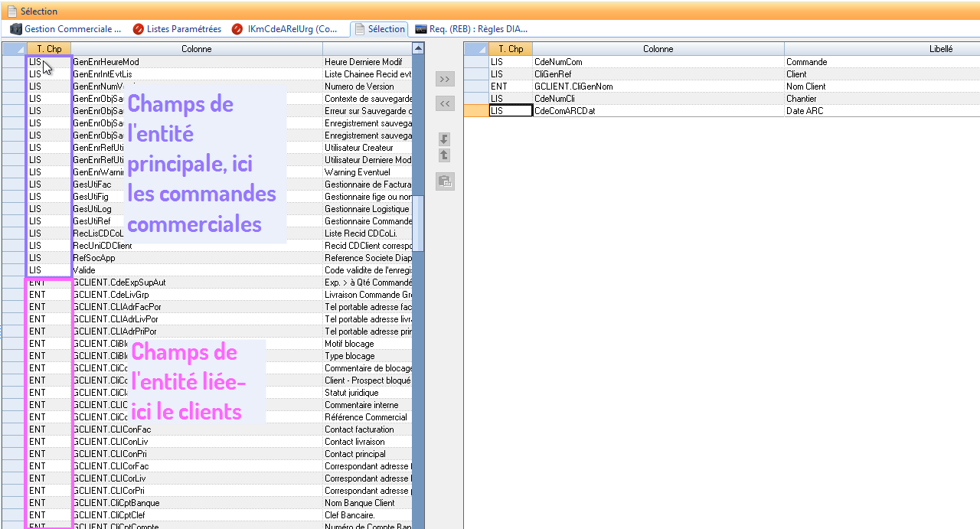Click the left list scrollbar up arrow
Image resolution: width=980 pixels, height=529 pixels.
tap(418, 49)
